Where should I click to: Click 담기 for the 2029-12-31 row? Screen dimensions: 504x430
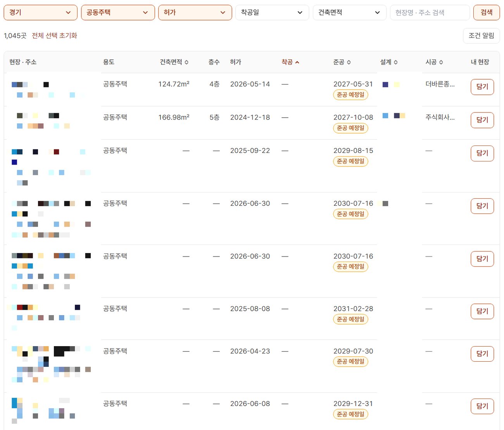482,406
